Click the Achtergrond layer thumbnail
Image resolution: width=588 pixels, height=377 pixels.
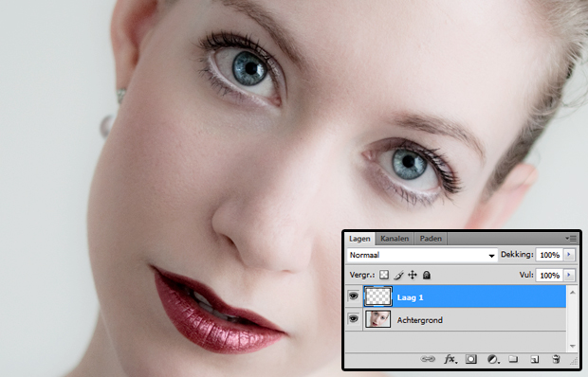[378, 319]
